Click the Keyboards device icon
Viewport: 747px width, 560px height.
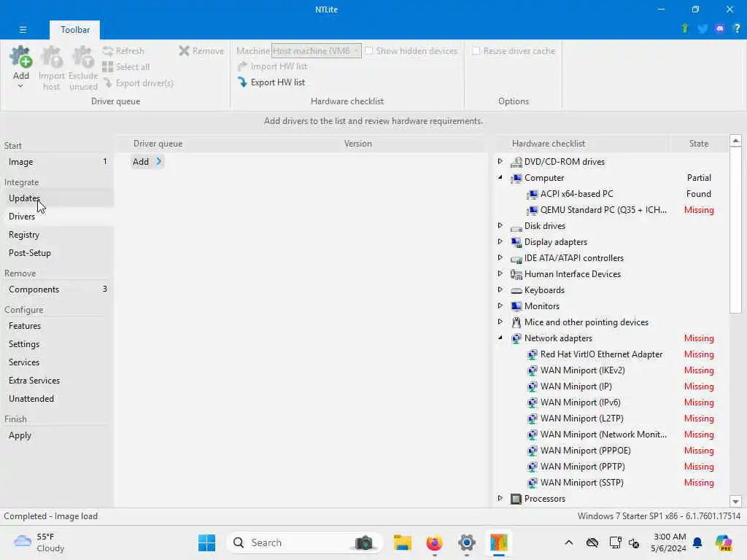point(516,290)
